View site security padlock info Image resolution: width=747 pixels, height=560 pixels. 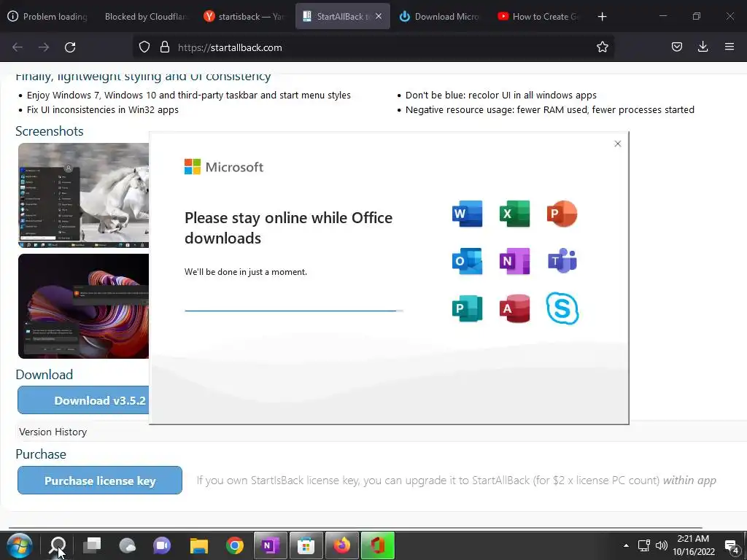(165, 47)
